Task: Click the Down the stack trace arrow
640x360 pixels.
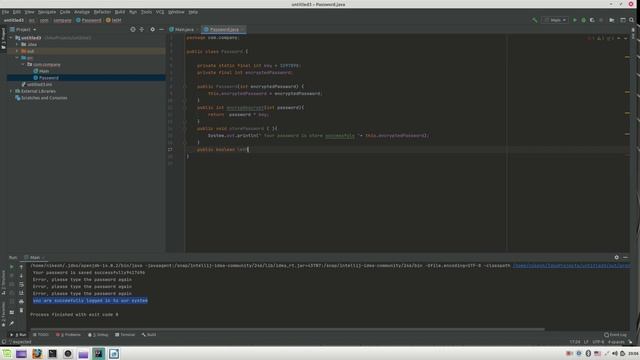Action: coord(22,276)
